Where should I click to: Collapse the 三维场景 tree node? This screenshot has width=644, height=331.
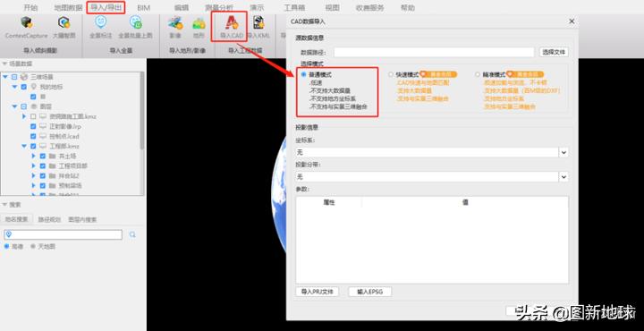pos(5,77)
